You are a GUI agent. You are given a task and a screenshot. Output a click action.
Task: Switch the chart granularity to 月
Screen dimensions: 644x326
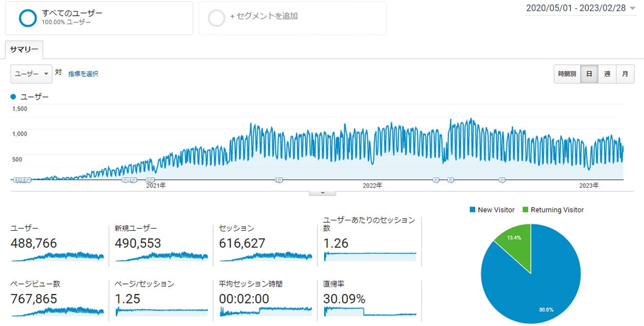point(625,74)
